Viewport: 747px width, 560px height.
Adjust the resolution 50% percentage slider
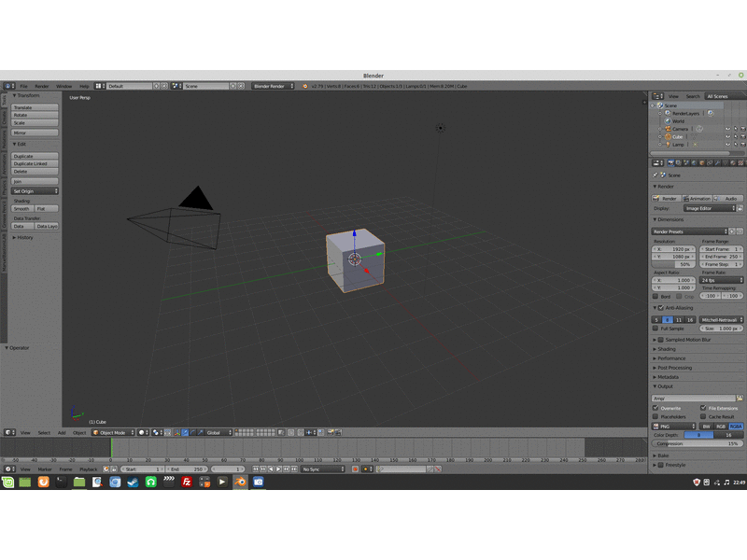(x=673, y=264)
